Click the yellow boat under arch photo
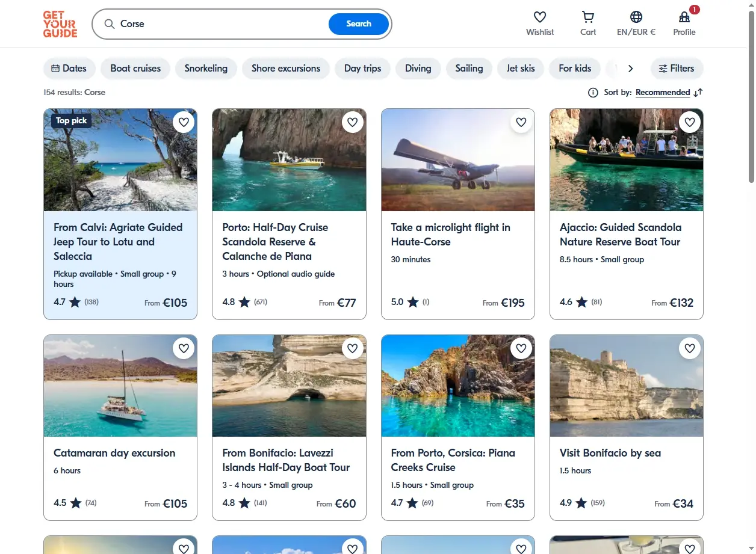The image size is (756, 554). pos(289,160)
